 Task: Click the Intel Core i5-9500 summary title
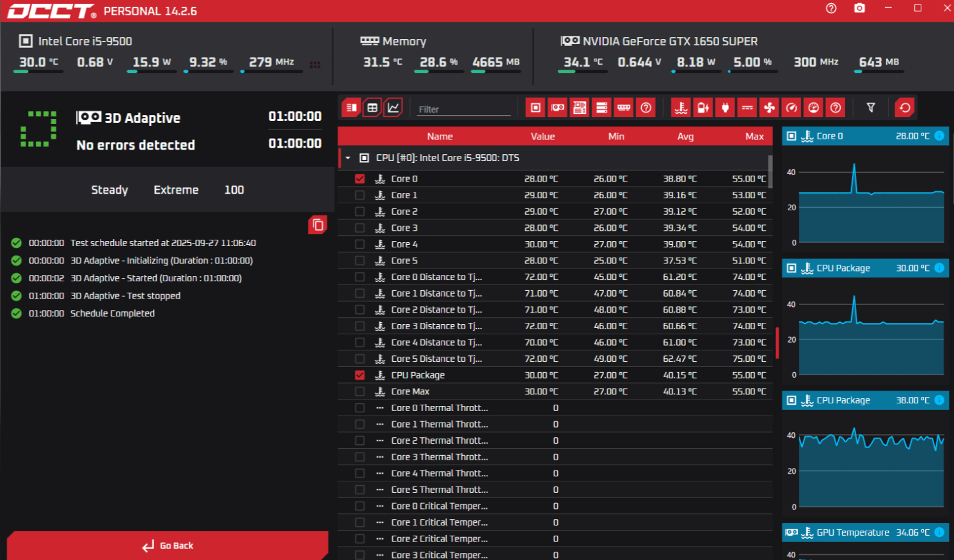click(x=85, y=42)
